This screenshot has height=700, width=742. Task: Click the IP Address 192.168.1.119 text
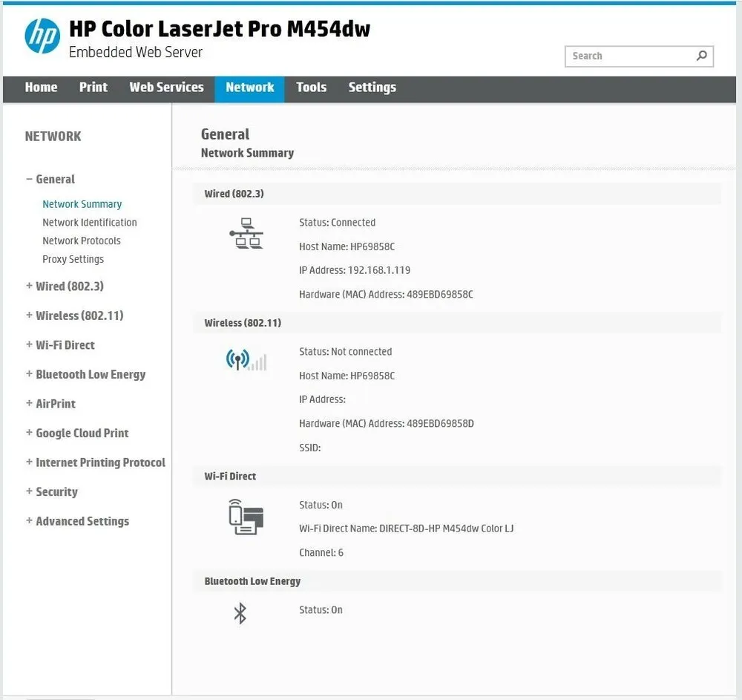(355, 270)
